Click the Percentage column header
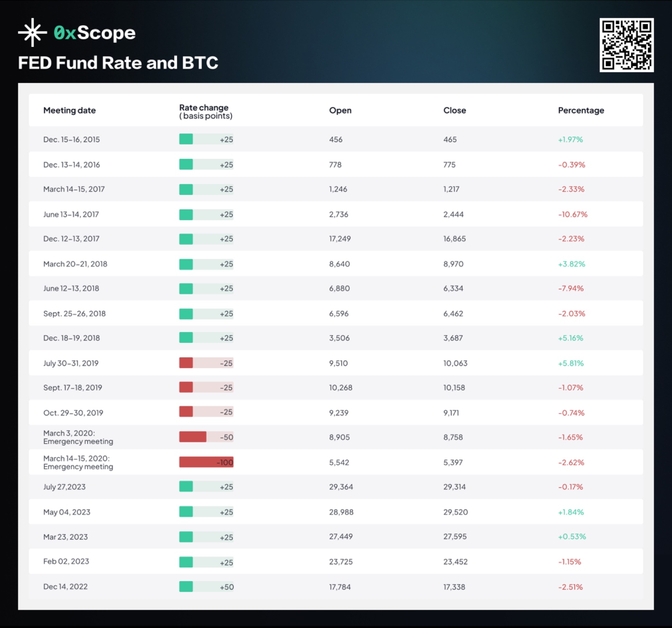This screenshot has width=672, height=628. pyautogui.click(x=581, y=110)
